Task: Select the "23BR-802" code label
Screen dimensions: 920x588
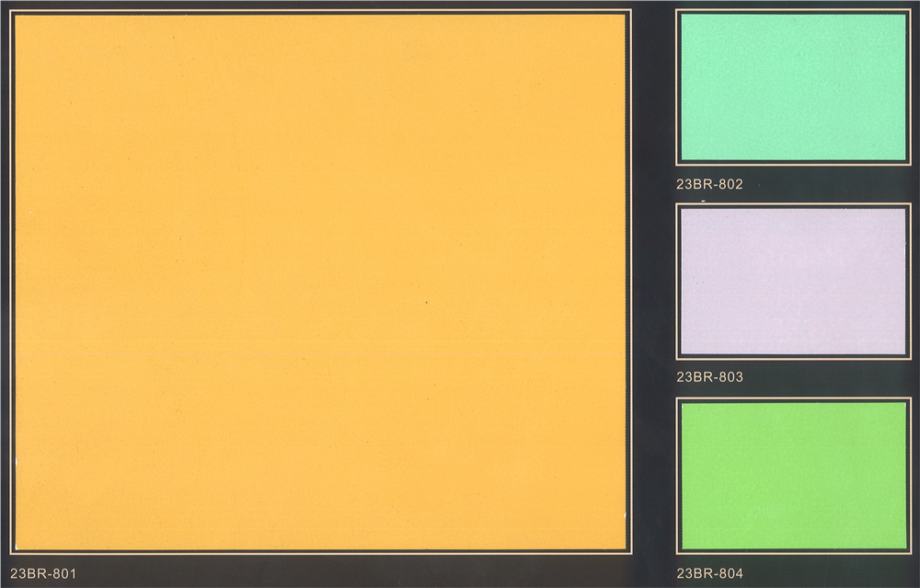Action: (709, 184)
